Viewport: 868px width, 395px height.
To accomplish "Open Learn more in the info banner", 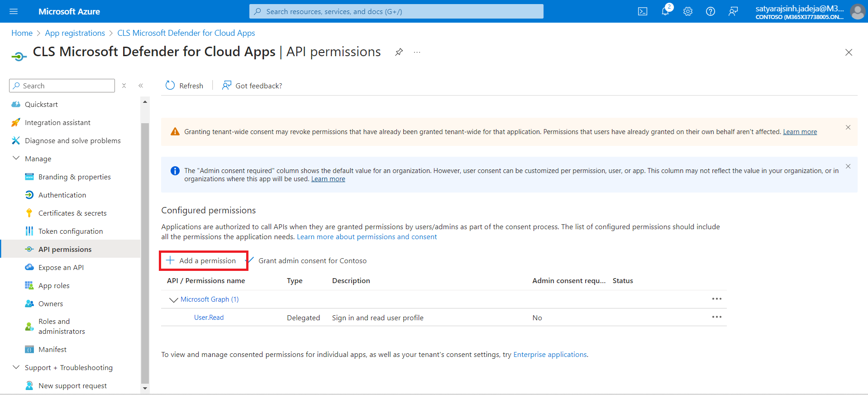I will pos(328,179).
